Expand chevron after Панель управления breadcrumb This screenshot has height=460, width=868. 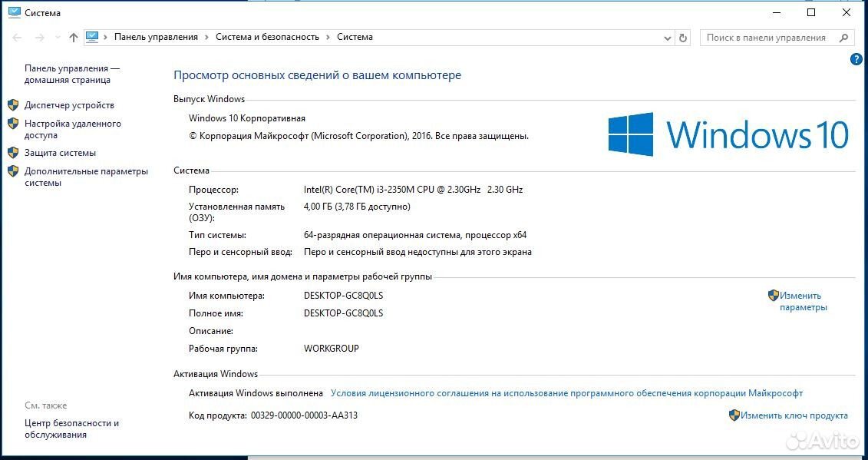click(206, 37)
